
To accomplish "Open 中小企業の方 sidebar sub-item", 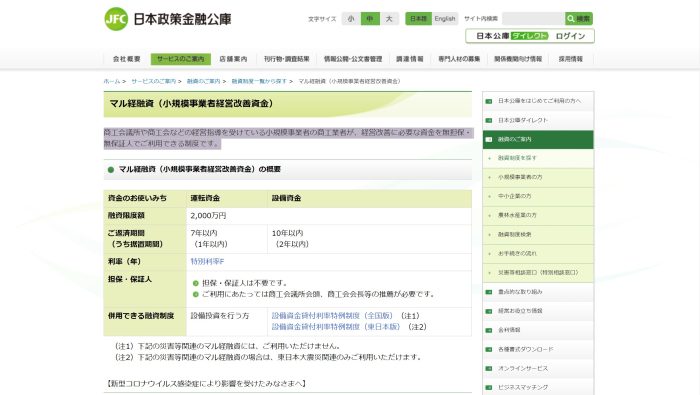I will 538,196.
